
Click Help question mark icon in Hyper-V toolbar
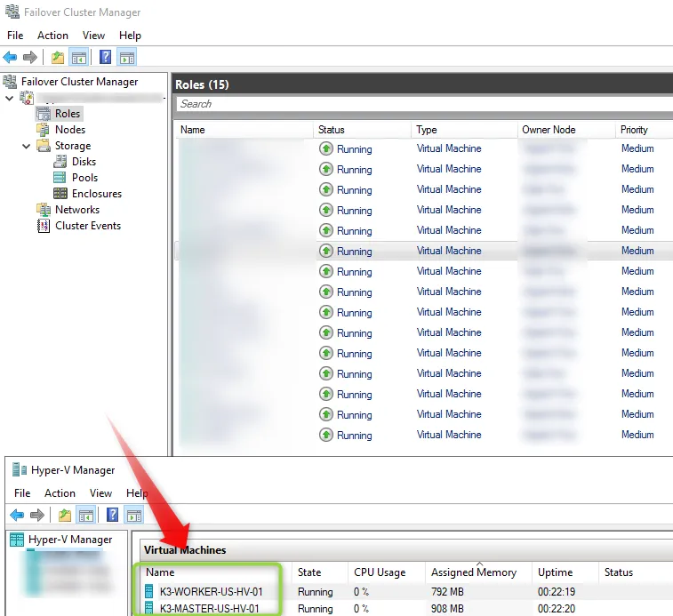click(x=112, y=515)
